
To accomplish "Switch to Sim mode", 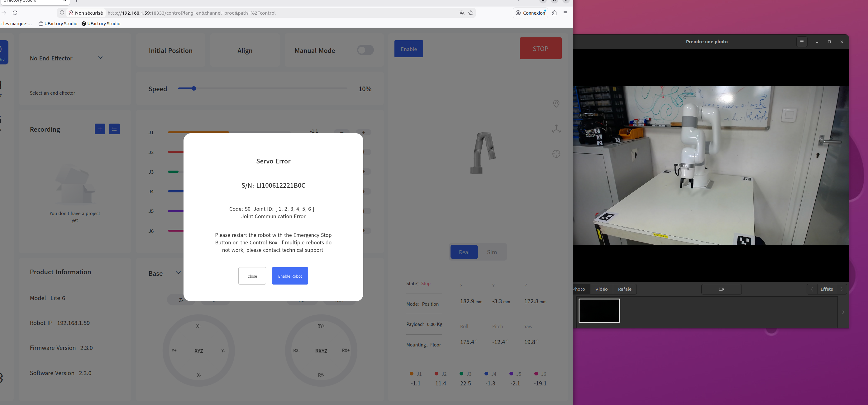I will pyautogui.click(x=492, y=252).
